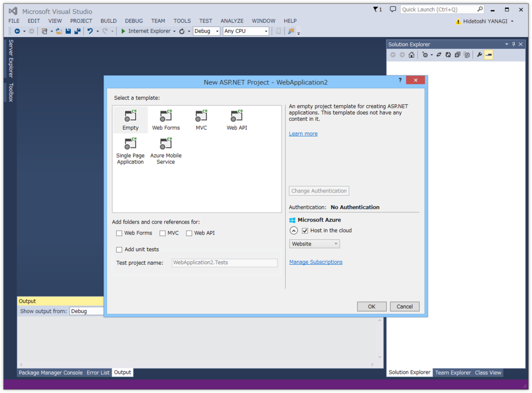Click the Quick Launch search magnifier
Viewport: 532px width, 393px height.
[480, 9]
